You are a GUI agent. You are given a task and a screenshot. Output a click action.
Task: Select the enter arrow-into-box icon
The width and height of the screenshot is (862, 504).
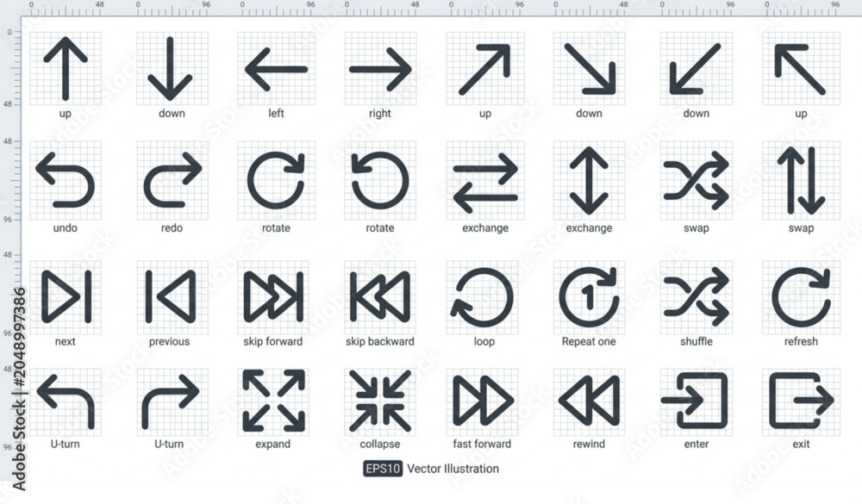pyautogui.click(x=694, y=401)
